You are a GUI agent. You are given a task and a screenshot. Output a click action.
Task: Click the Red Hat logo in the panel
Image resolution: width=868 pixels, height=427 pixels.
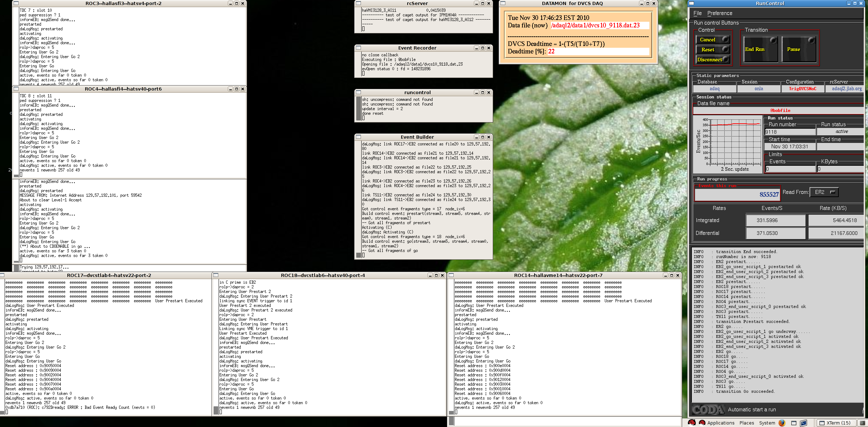tap(692, 423)
